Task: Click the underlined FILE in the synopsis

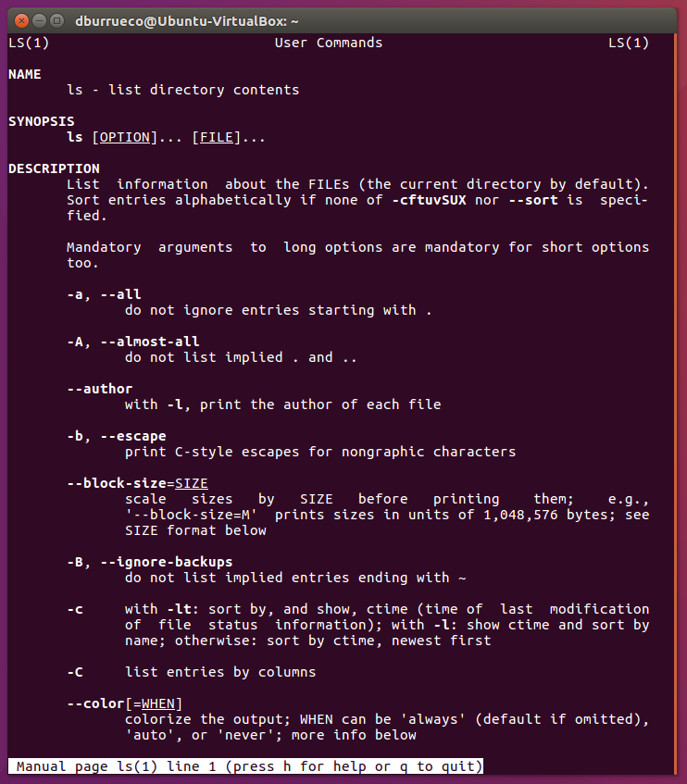Action: coord(217,137)
